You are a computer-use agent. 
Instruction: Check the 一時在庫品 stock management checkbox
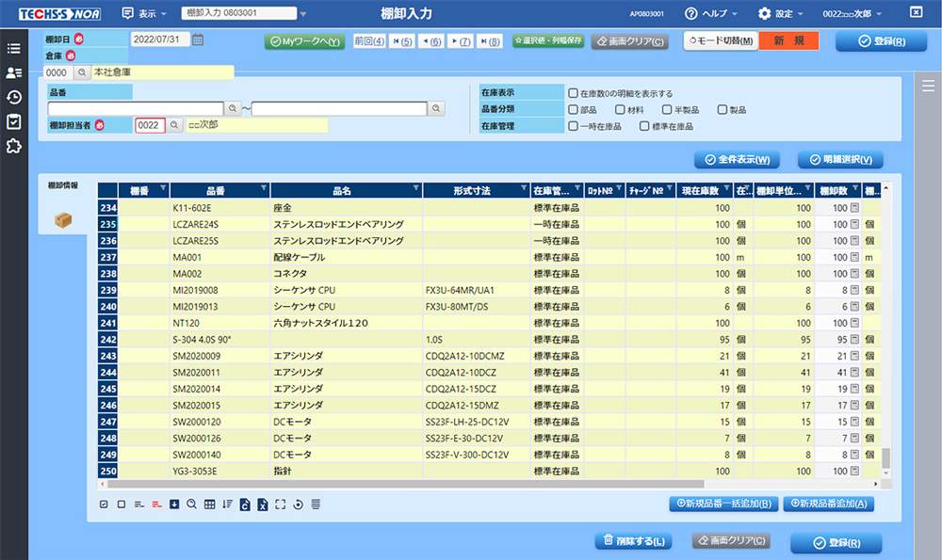(573, 126)
